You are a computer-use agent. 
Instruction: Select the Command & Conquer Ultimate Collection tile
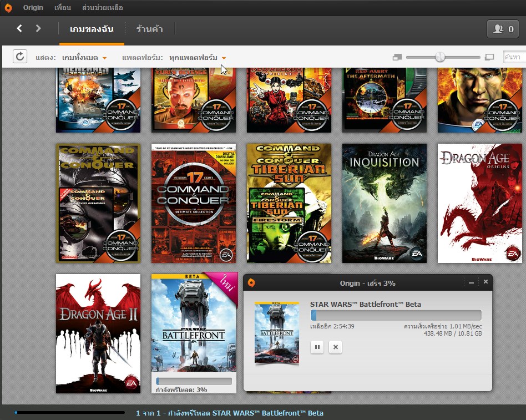point(194,203)
